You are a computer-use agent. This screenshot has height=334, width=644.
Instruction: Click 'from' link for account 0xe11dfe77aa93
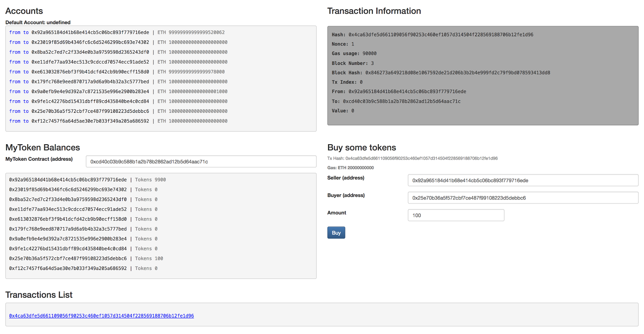pos(15,62)
